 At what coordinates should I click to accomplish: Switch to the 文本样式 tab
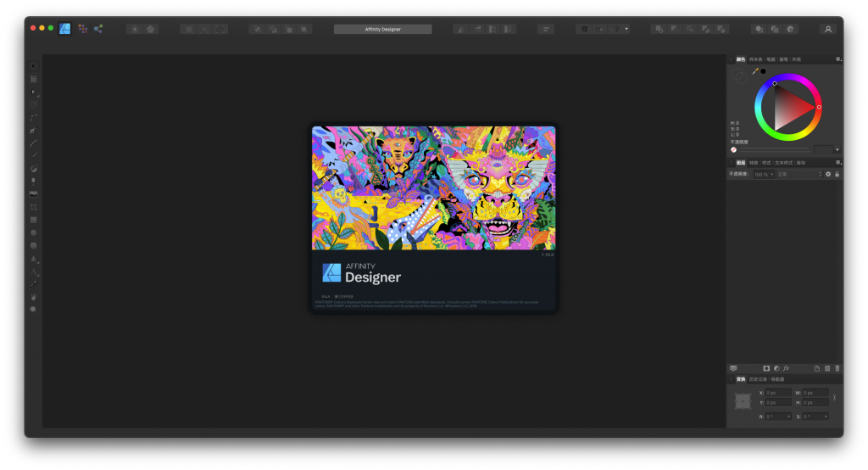[x=783, y=163]
